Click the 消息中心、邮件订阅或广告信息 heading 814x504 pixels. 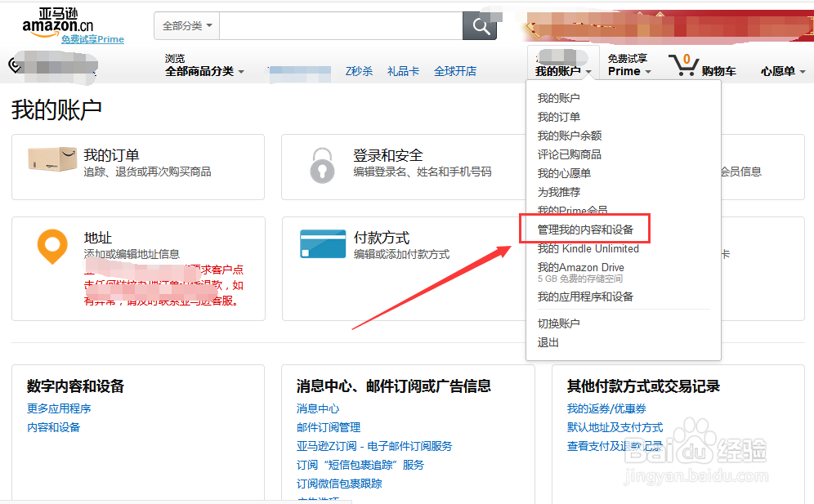(393, 386)
